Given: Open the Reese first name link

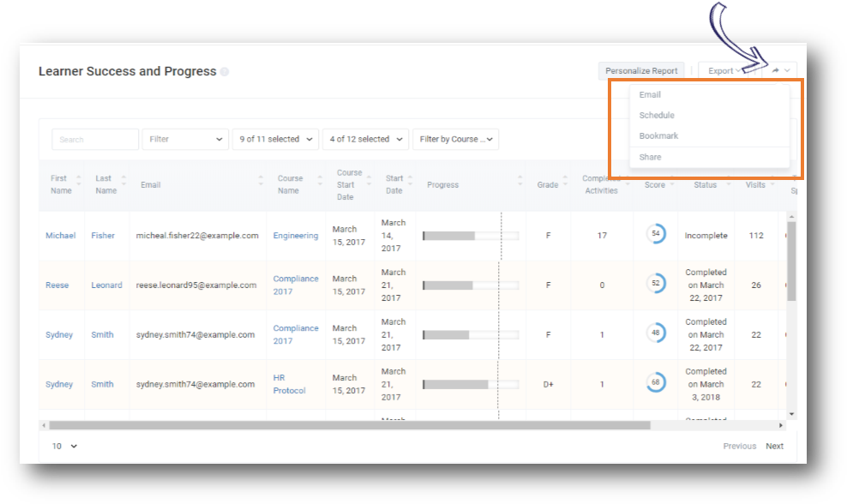Looking at the screenshot, I should click(x=57, y=285).
